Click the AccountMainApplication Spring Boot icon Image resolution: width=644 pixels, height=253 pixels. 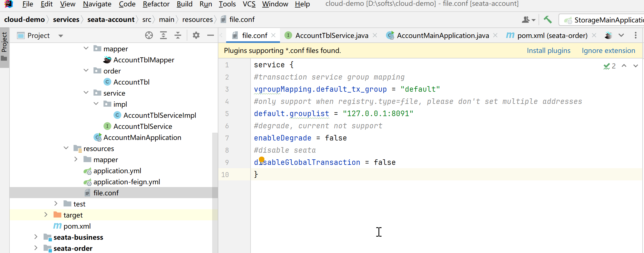98,137
